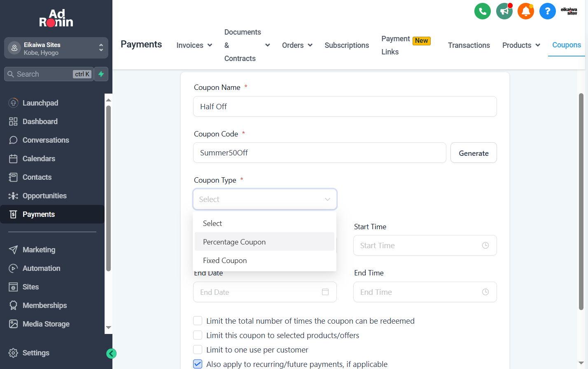This screenshot has width=588, height=369.
Task: Click the blue help question mark icon
Action: [547, 11]
